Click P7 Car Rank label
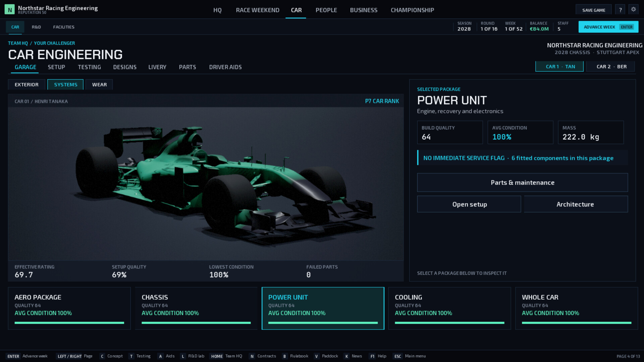Image resolution: width=644 pixels, height=362 pixels. [382, 101]
